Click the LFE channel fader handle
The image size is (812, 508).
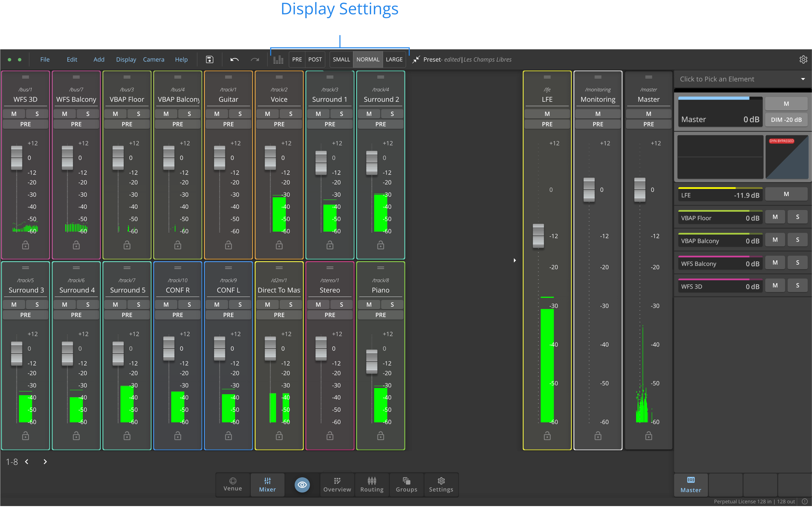538,236
